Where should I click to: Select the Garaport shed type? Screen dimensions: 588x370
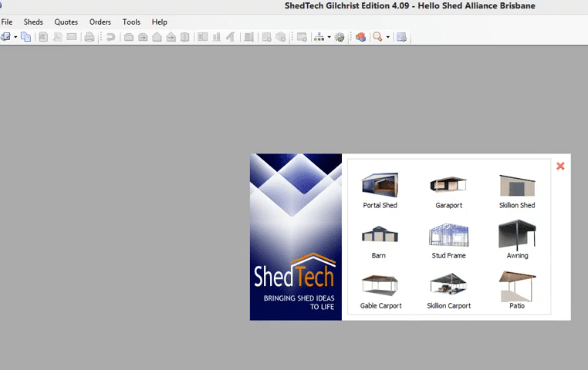click(x=448, y=190)
